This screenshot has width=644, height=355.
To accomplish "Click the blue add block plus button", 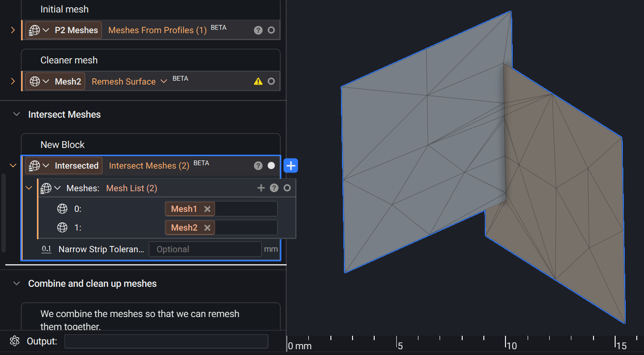I will pyautogui.click(x=291, y=166).
